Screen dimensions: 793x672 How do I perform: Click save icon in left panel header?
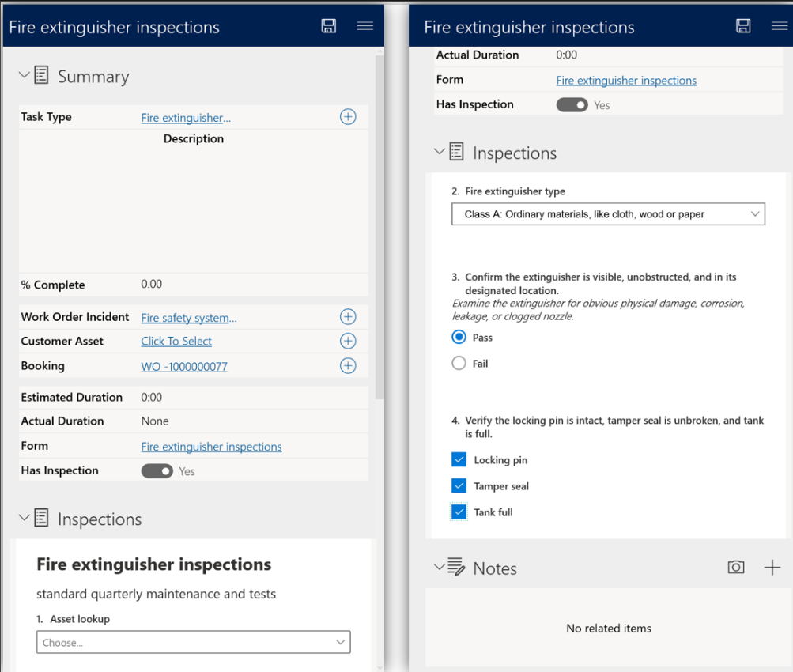[329, 26]
